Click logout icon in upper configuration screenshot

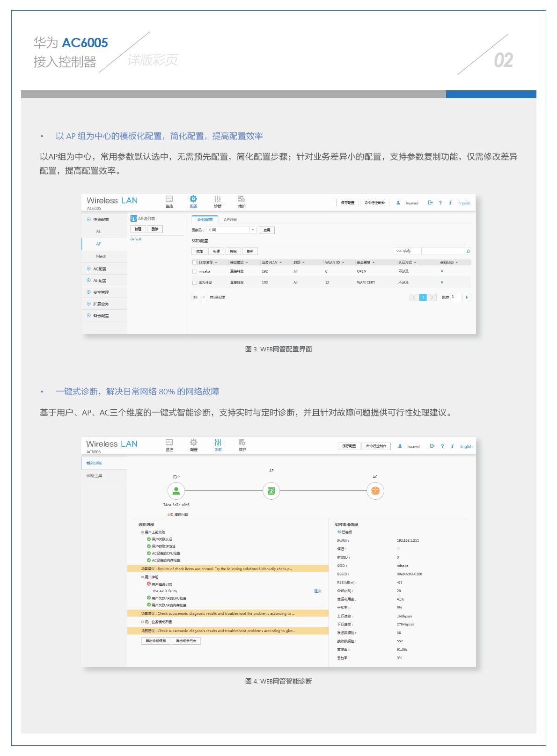coord(431,203)
